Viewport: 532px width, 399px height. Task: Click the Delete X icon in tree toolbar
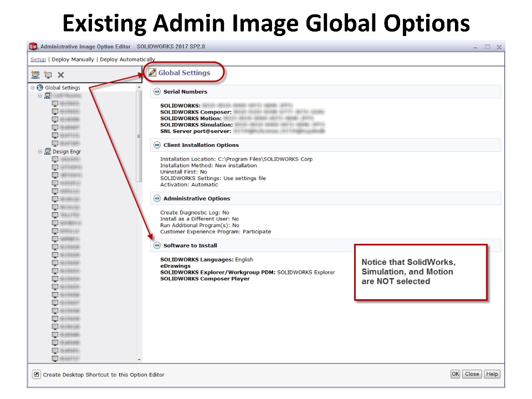[x=61, y=75]
